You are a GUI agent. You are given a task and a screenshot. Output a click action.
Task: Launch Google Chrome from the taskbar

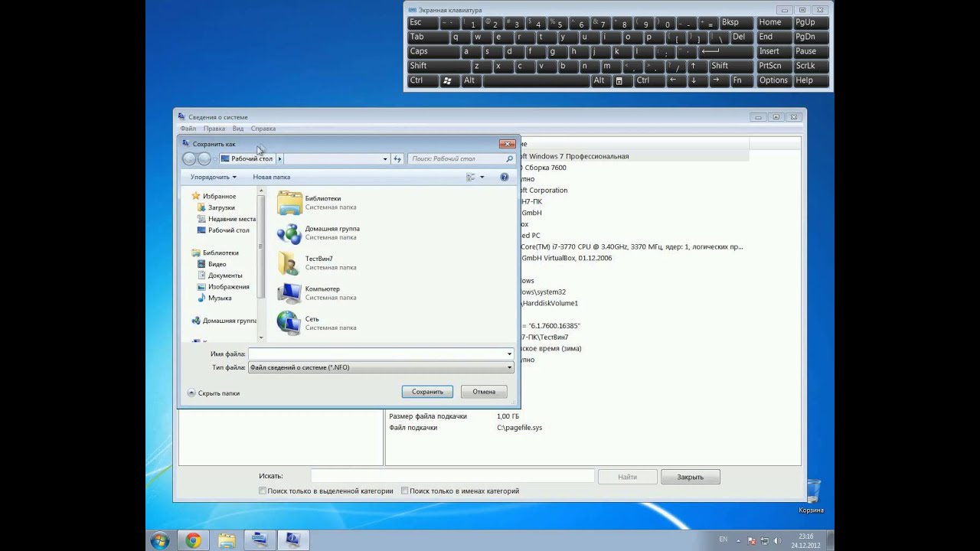[x=193, y=540]
